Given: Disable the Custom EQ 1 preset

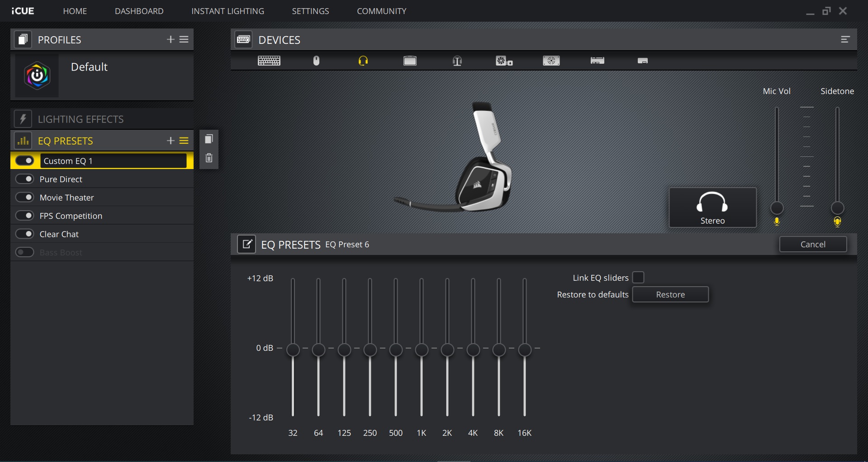Looking at the screenshot, I should tap(24, 160).
